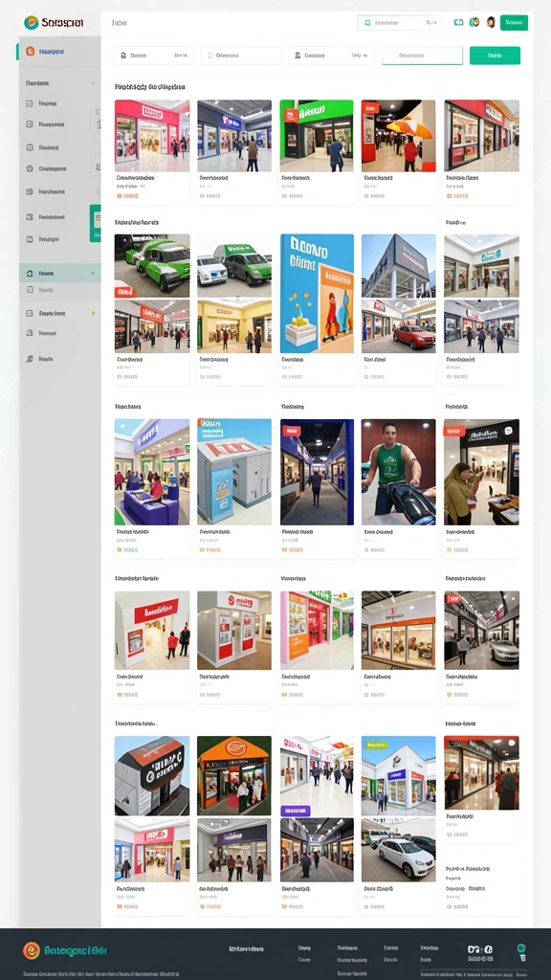This screenshot has width=551, height=980.
Task: Click the green button at the header's far right
Action: tap(514, 23)
